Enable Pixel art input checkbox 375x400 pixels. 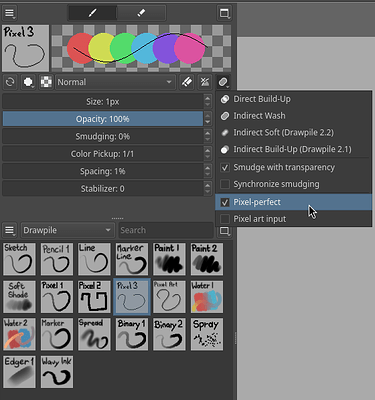(225, 219)
